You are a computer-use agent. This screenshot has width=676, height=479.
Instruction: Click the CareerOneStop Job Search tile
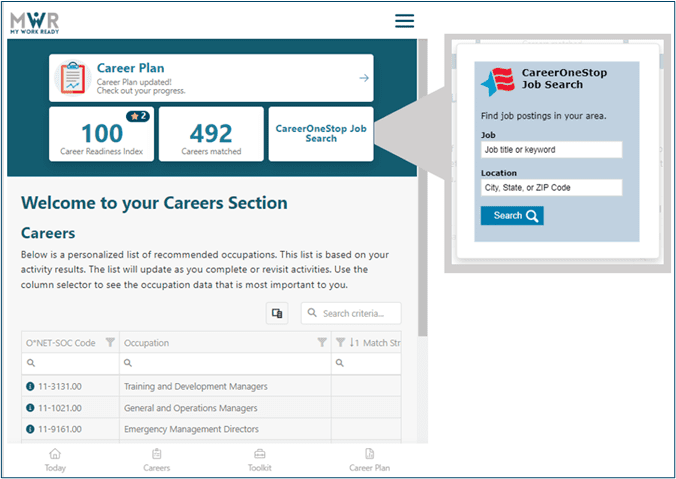click(321, 133)
